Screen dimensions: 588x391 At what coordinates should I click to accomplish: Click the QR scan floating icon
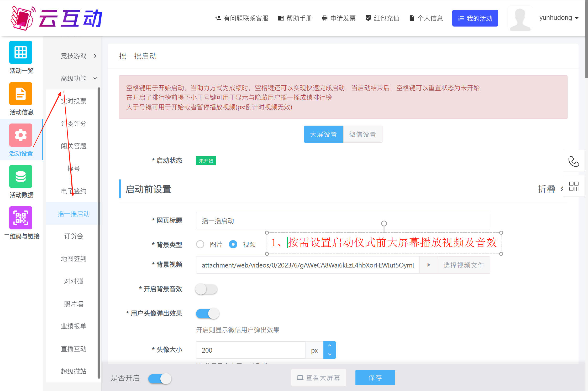coord(574,186)
